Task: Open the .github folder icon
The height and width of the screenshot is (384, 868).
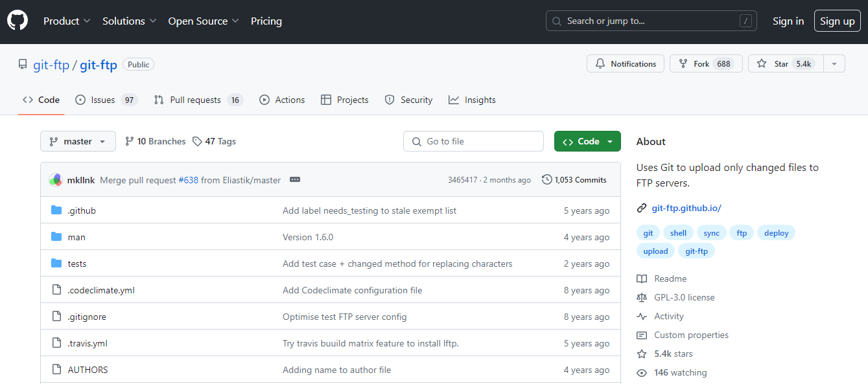Action: pyautogui.click(x=57, y=210)
